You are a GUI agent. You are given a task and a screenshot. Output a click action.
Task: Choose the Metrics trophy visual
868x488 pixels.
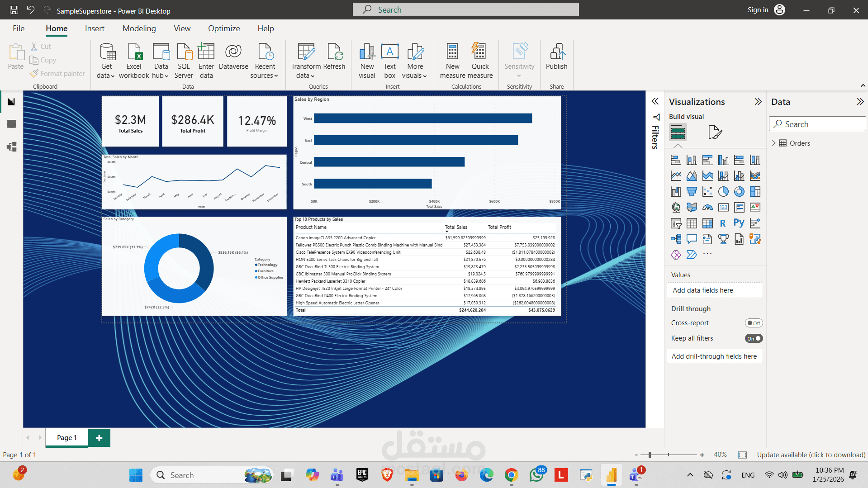click(723, 239)
